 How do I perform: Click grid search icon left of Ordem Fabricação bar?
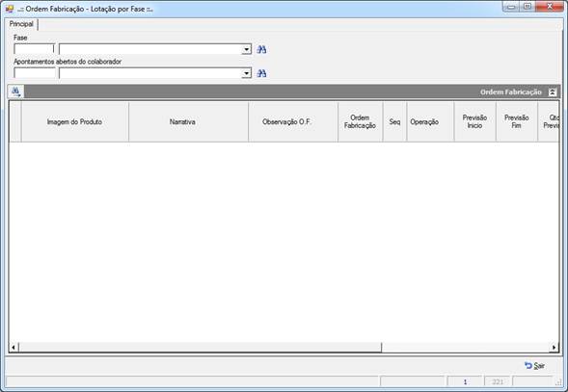[15, 91]
